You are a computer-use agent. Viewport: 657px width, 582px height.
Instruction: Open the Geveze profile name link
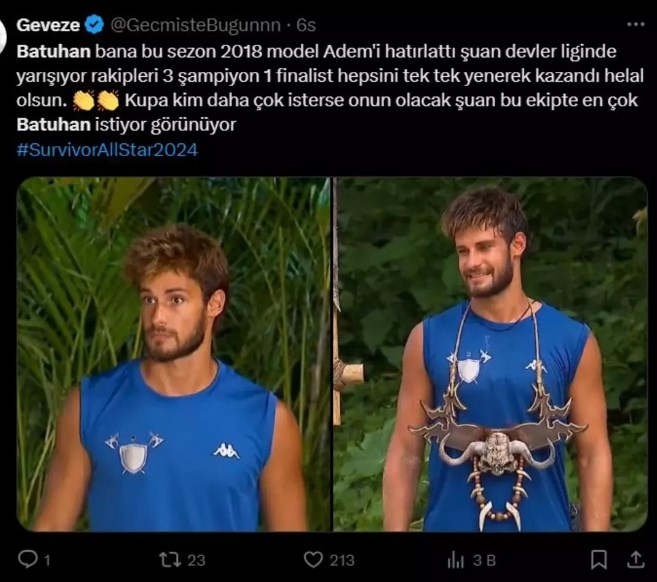pyautogui.click(x=48, y=25)
